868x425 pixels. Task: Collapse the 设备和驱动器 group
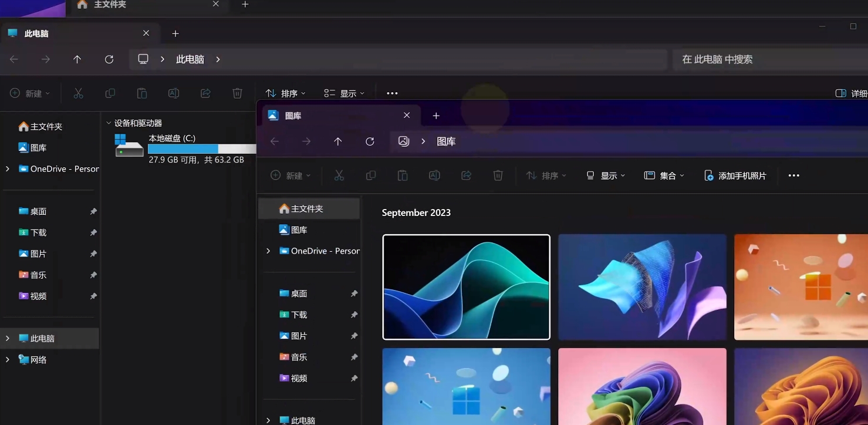pyautogui.click(x=109, y=123)
